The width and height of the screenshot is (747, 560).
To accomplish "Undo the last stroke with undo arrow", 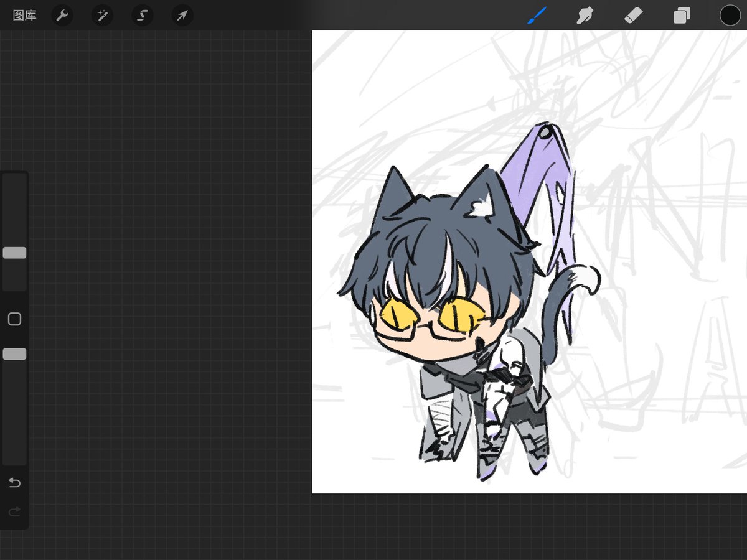I will 14,483.
